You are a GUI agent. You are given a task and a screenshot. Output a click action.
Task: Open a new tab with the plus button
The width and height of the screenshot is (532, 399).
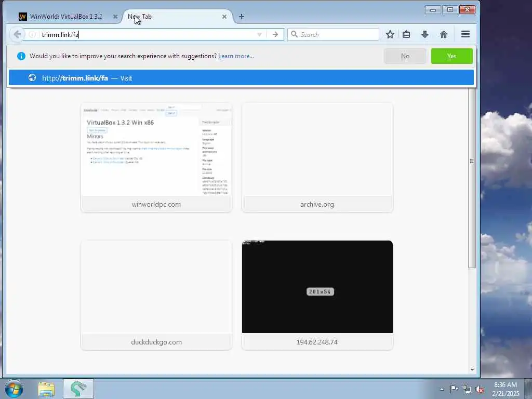point(241,16)
